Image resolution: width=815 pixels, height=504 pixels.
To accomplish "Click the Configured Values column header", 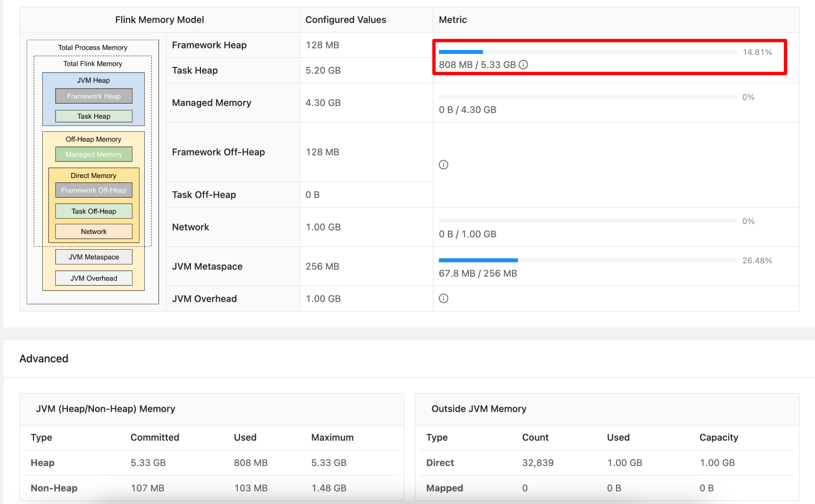I will (x=346, y=20).
